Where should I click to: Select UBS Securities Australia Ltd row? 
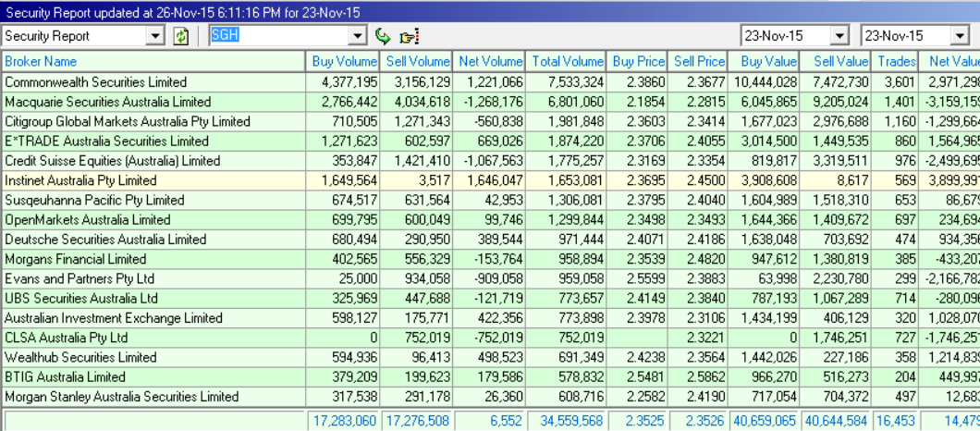(x=490, y=299)
